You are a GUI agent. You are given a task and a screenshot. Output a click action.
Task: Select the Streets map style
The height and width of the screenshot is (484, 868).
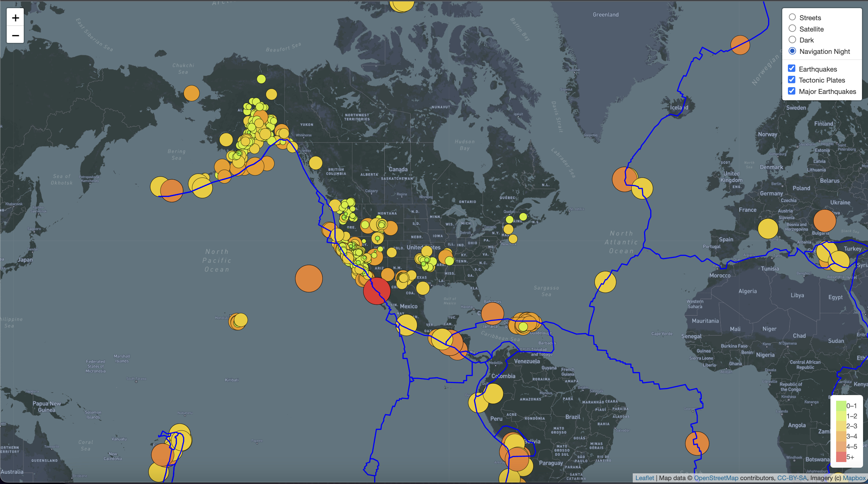pos(792,17)
